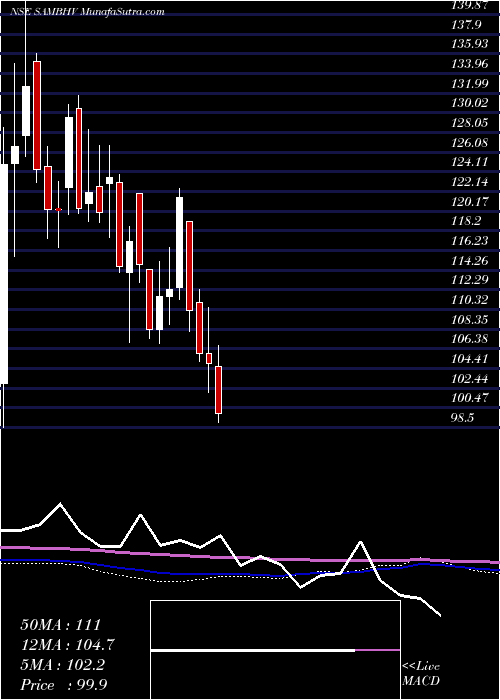Click the <<Live MACD label
This screenshot has width=500, height=700.
pos(421,674)
